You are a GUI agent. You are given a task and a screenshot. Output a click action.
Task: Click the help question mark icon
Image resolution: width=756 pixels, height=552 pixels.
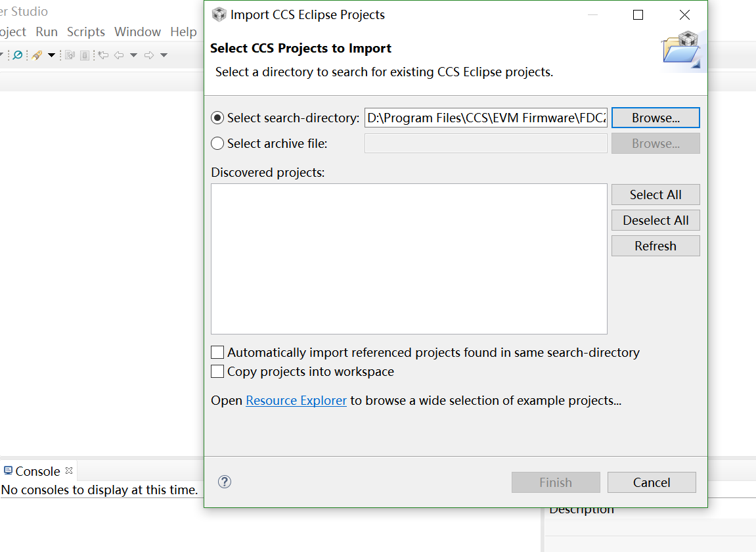point(225,482)
